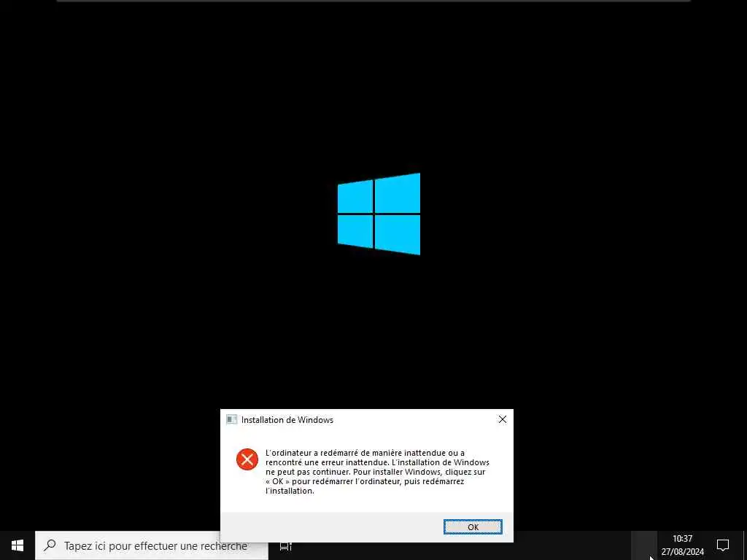747x560 pixels.
Task: Click the taskbar search box
Action: pyautogui.click(x=152, y=545)
